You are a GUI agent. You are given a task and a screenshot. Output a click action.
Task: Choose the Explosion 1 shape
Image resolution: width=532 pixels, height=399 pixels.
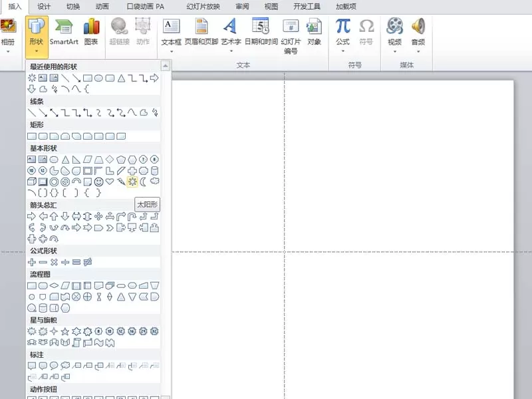tap(31, 331)
